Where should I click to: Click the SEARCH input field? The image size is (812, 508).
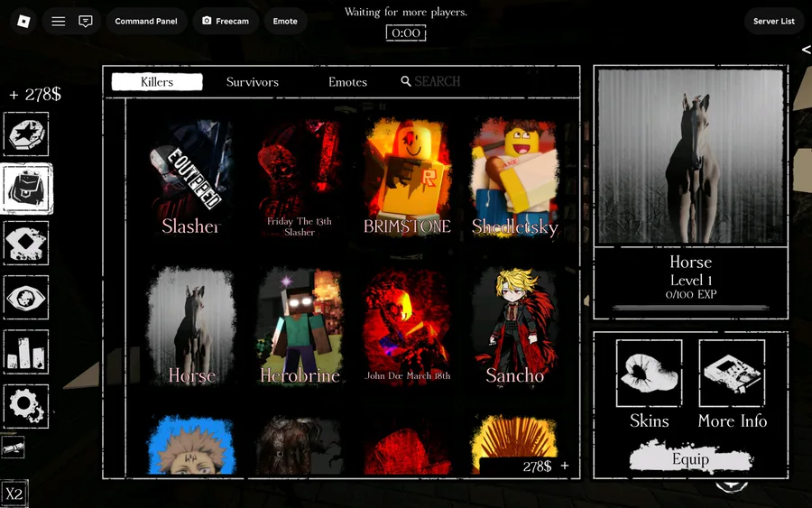point(437,81)
